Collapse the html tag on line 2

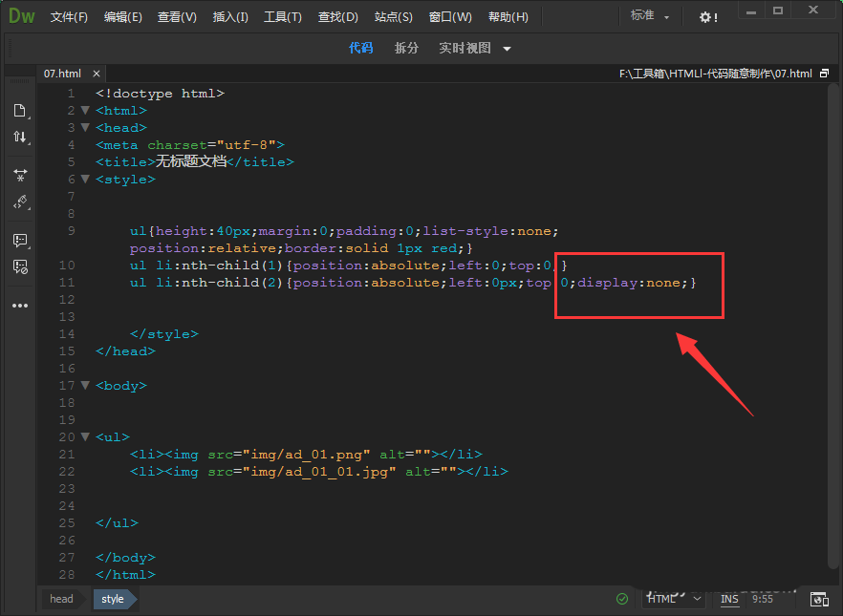pos(85,111)
